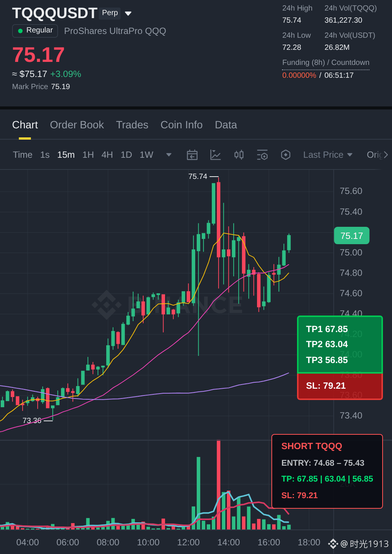392x554 pixels.
Task: Tap the Funding (8h) / Countdown label
Action: 326,63
